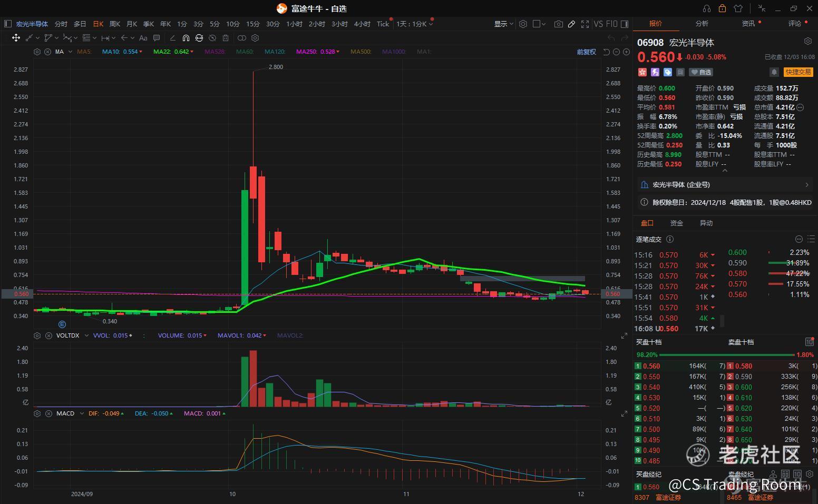Expand 宏光半导体 (企业号) row arrow

(x=806, y=185)
